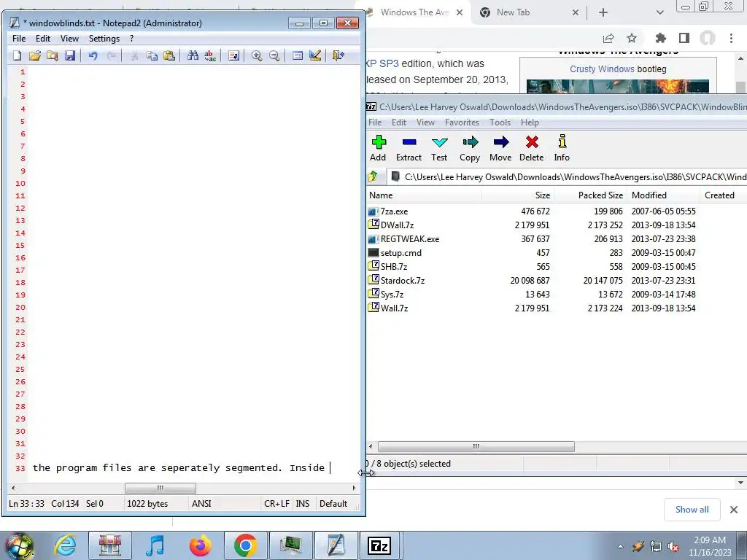Image resolution: width=747 pixels, height=560 pixels.
Task: Click the XP SP3 link on the webpage
Action: tap(382, 63)
